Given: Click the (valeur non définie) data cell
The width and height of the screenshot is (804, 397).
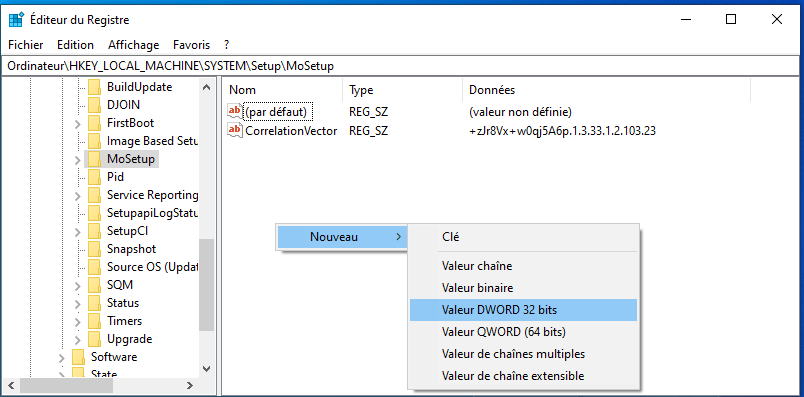Looking at the screenshot, I should point(520,111).
